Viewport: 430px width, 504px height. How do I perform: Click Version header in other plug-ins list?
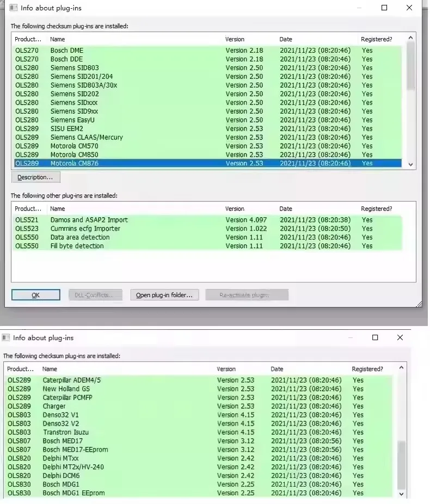(235, 208)
